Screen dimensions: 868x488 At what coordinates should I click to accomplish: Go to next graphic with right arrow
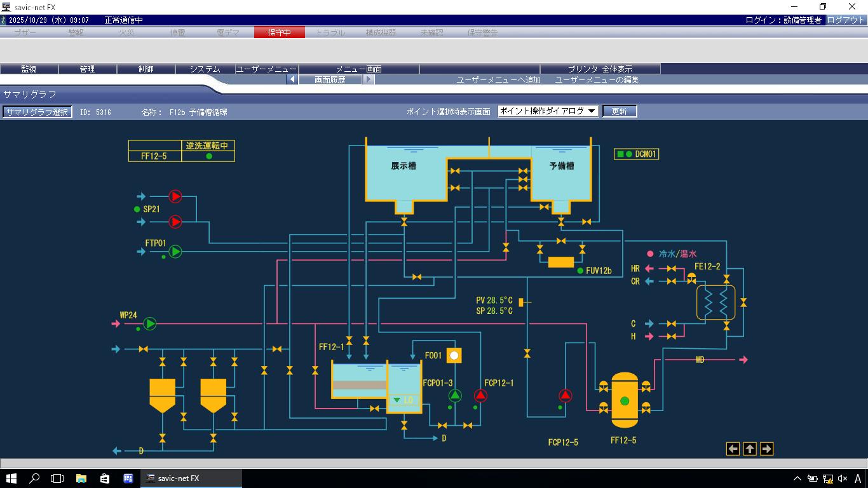(766, 449)
